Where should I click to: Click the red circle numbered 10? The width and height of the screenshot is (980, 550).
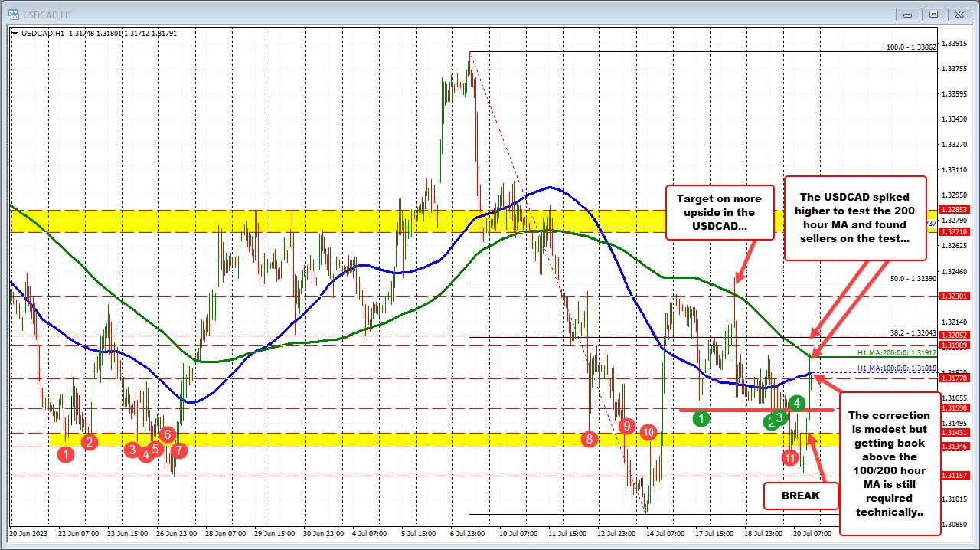(648, 432)
